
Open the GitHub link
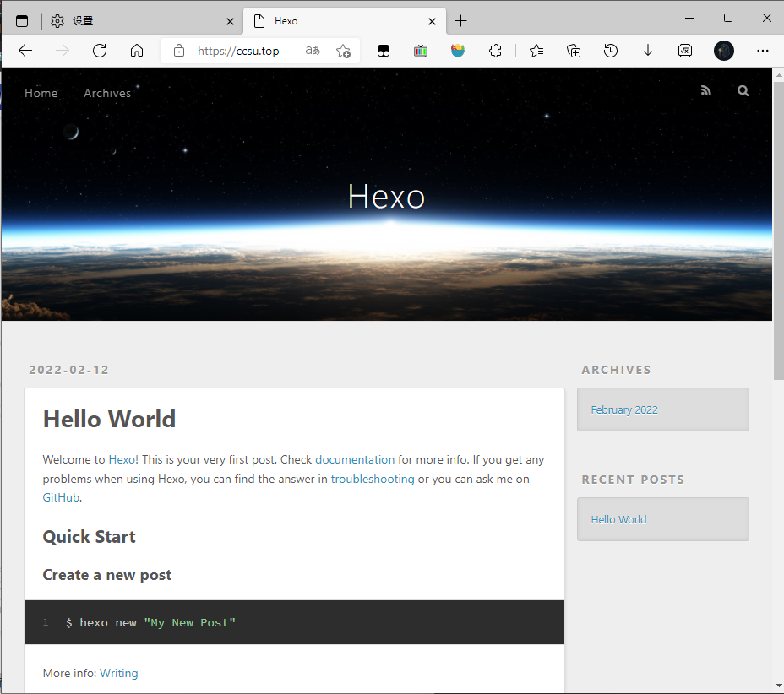(61, 497)
